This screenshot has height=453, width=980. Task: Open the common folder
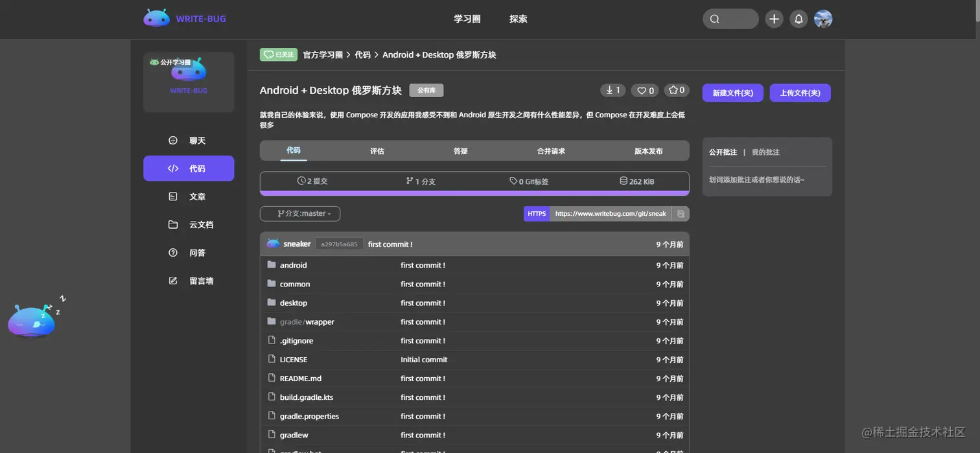pos(295,284)
